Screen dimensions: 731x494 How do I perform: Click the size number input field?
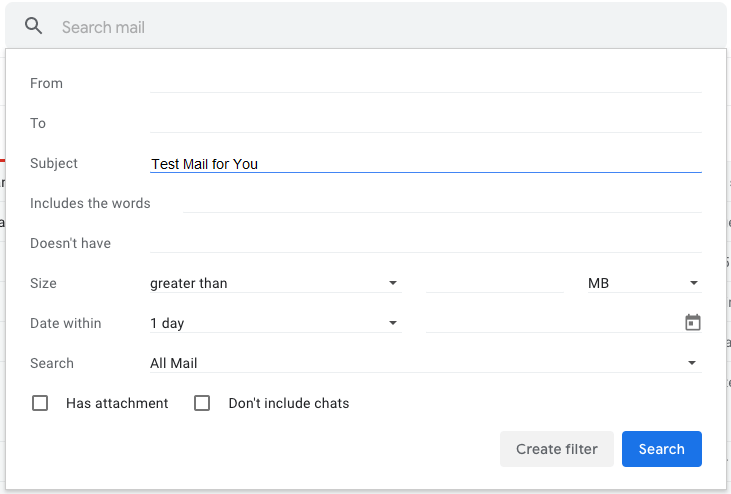tap(494, 282)
